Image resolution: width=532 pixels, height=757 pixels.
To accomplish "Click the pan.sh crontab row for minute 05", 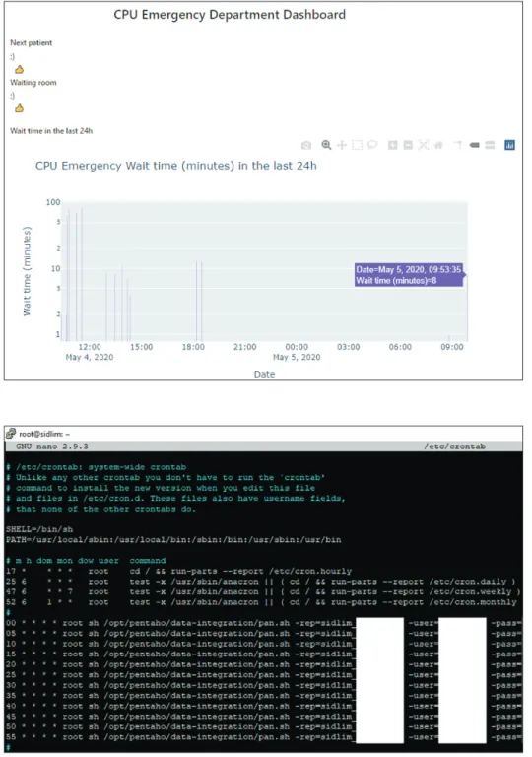I will point(264,634).
